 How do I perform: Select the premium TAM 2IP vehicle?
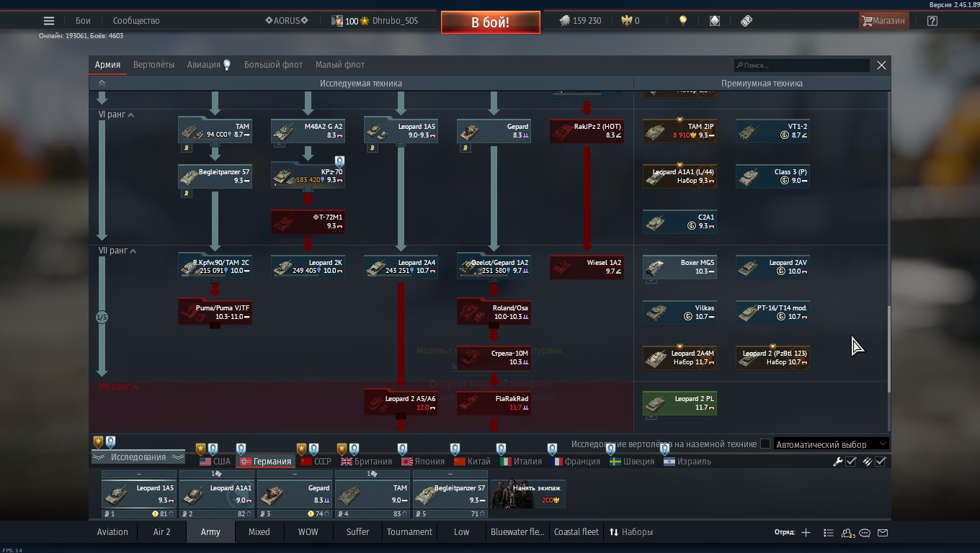pos(680,130)
